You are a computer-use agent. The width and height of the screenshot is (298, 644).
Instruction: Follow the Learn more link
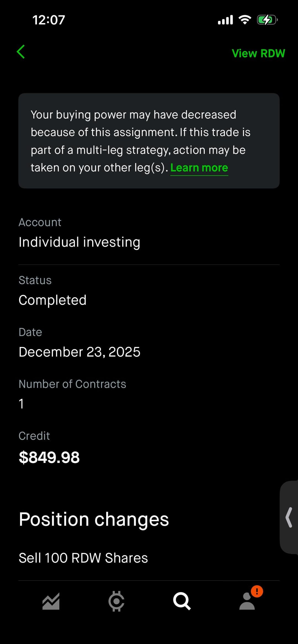[x=199, y=168]
